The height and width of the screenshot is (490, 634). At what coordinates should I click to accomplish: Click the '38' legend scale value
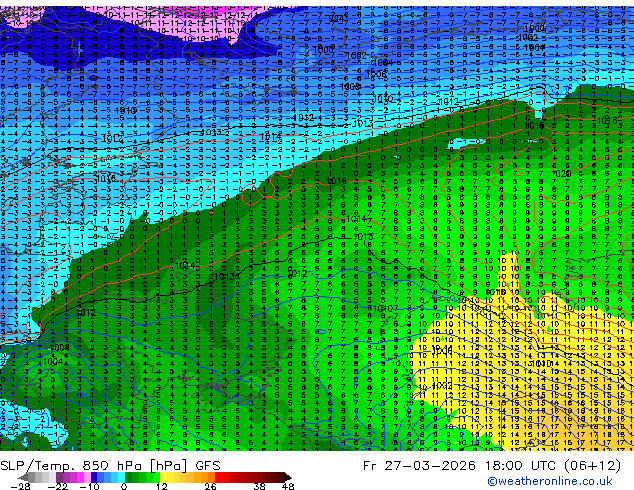(260, 486)
